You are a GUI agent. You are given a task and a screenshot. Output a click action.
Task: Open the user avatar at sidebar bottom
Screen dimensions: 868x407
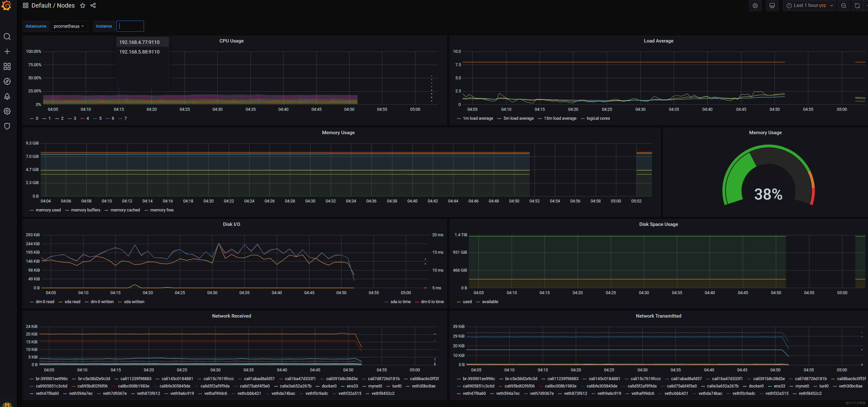point(7,404)
